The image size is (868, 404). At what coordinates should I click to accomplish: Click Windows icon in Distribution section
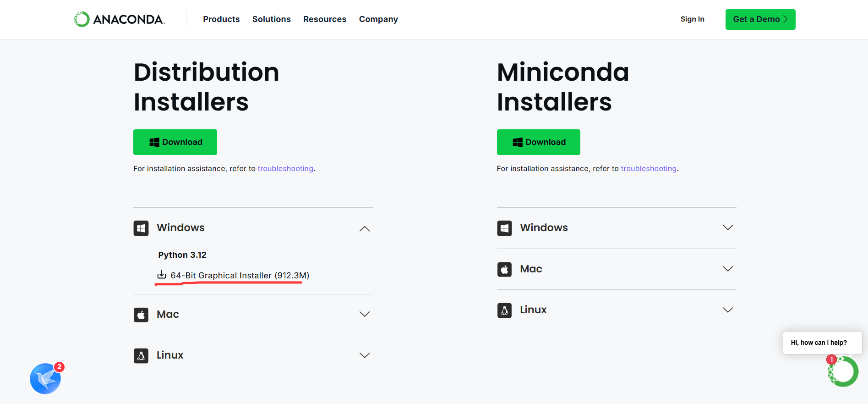pyautogui.click(x=141, y=228)
